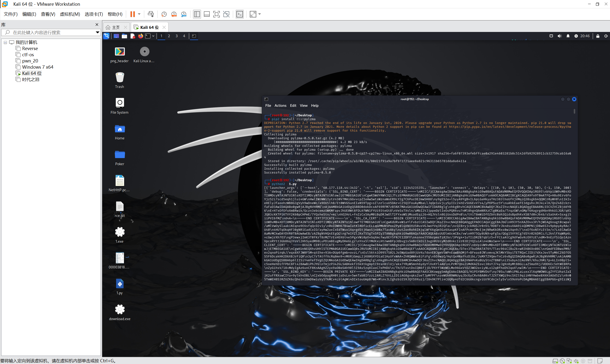Click the terminal window taskbar button
This screenshot has width=610, height=364.
click(x=194, y=36)
